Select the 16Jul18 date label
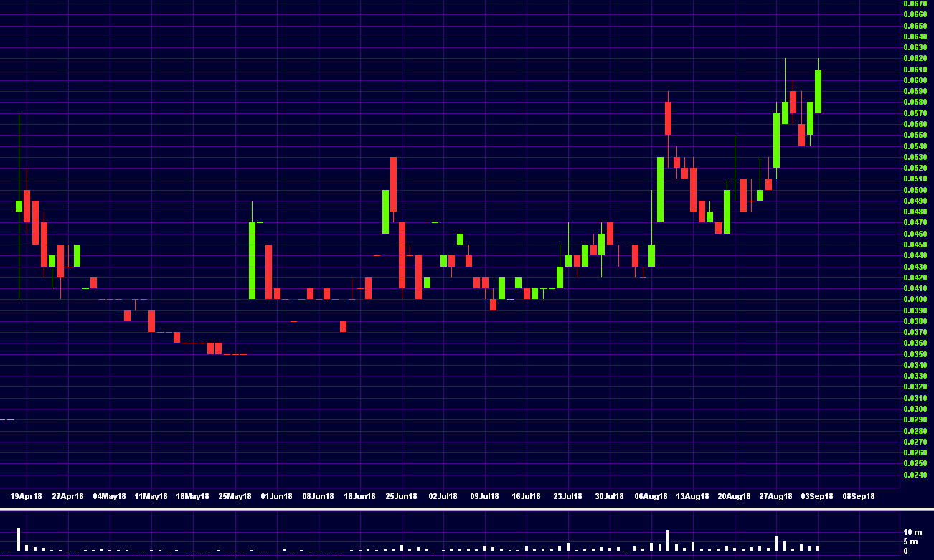934x560 pixels. [x=526, y=496]
